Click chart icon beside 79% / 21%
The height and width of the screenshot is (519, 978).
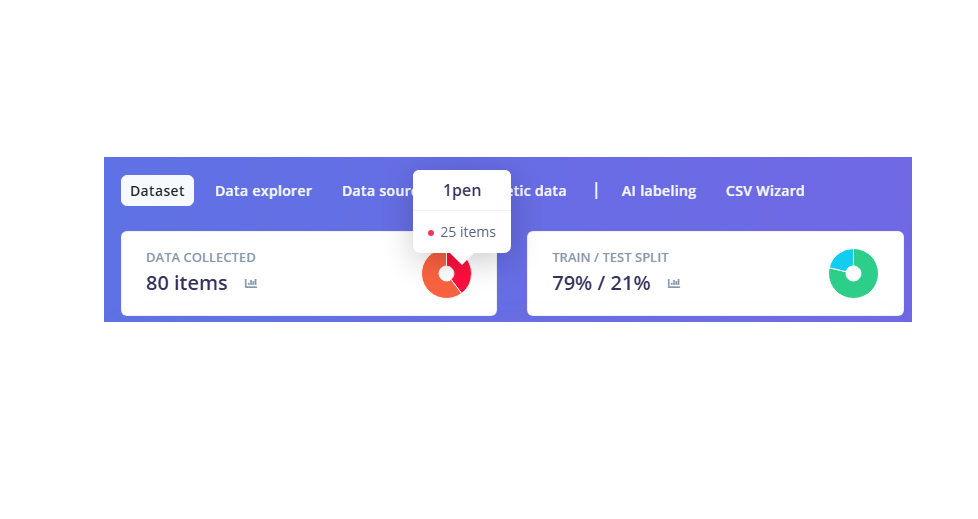(674, 284)
